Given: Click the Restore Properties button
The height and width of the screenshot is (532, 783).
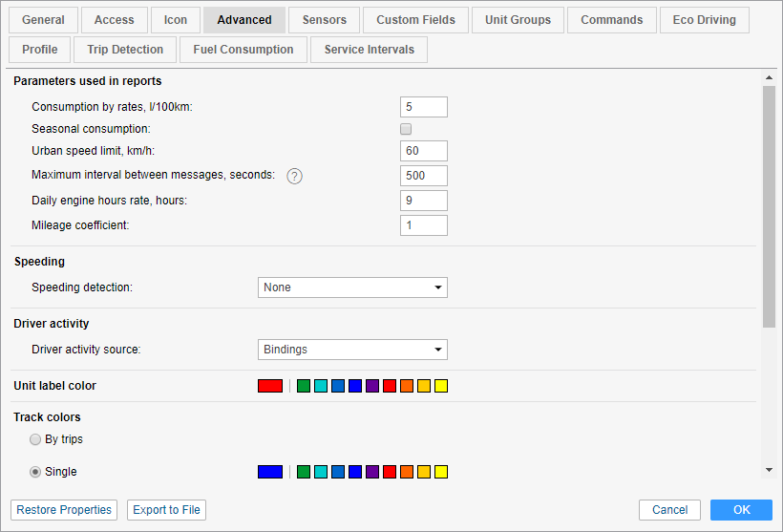Looking at the screenshot, I should tap(64, 510).
